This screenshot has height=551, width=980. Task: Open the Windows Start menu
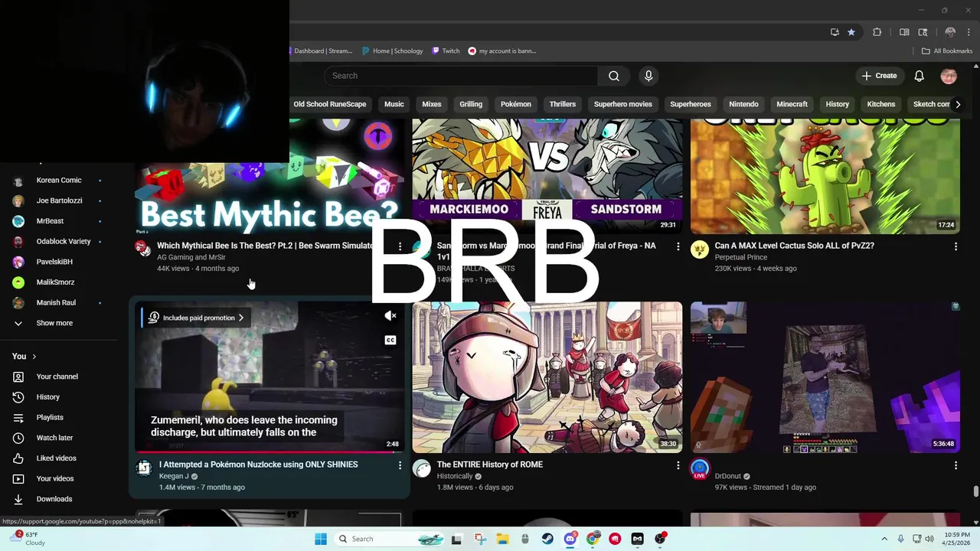point(321,539)
